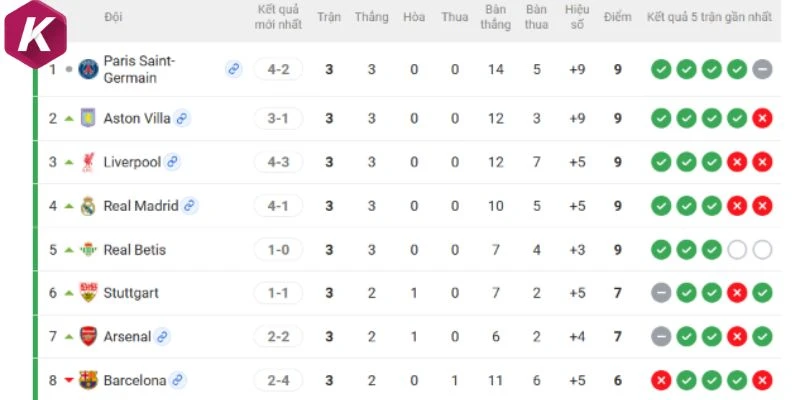Open Barcelona's latest result 2-4
The width and height of the screenshot is (800, 400).
click(278, 380)
